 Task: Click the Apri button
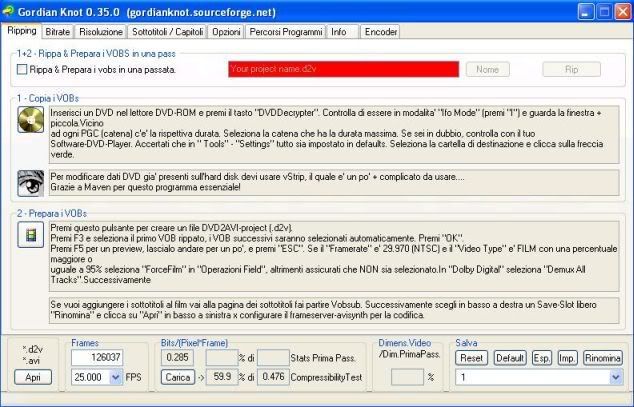(x=33, y=377)
